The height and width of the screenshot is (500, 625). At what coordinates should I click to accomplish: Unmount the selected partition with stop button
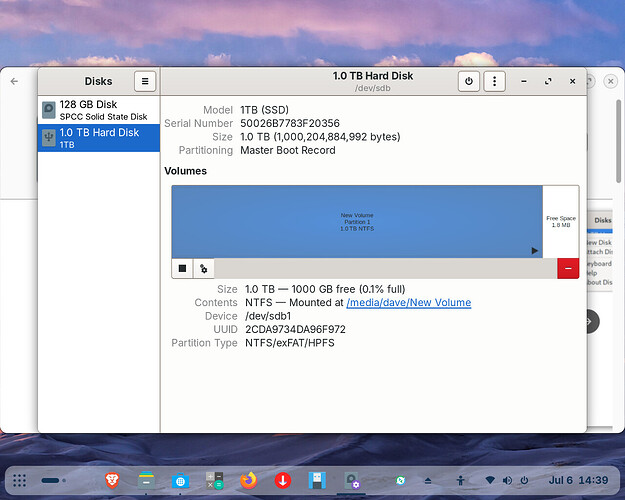pyautogui.click(x=183, y=268)
